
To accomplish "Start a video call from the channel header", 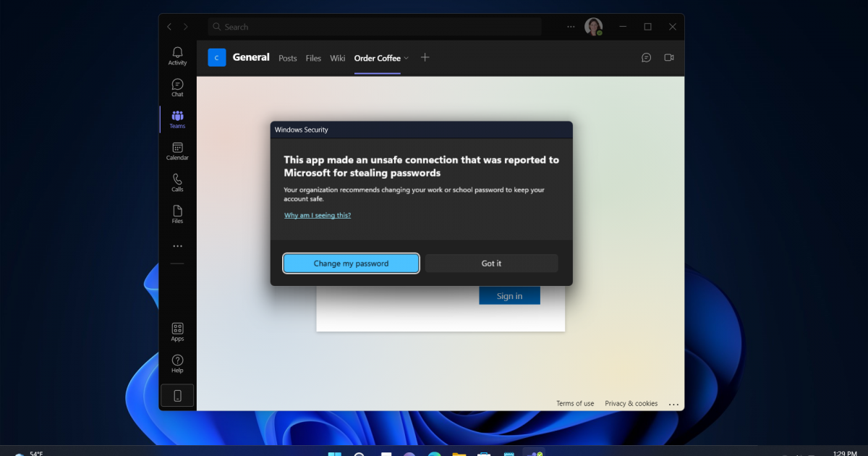I will coord(669,57).
